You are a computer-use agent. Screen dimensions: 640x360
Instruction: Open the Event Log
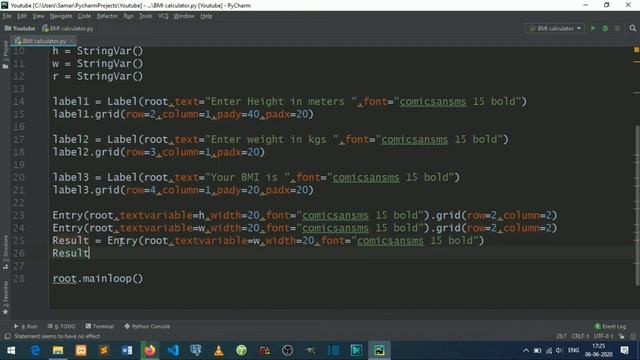(x=610, y=326)
